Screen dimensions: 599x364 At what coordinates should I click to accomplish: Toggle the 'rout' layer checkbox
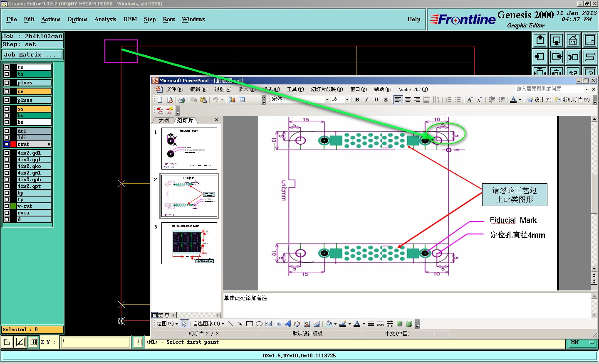pyautogui.click(x=7, y=144)
